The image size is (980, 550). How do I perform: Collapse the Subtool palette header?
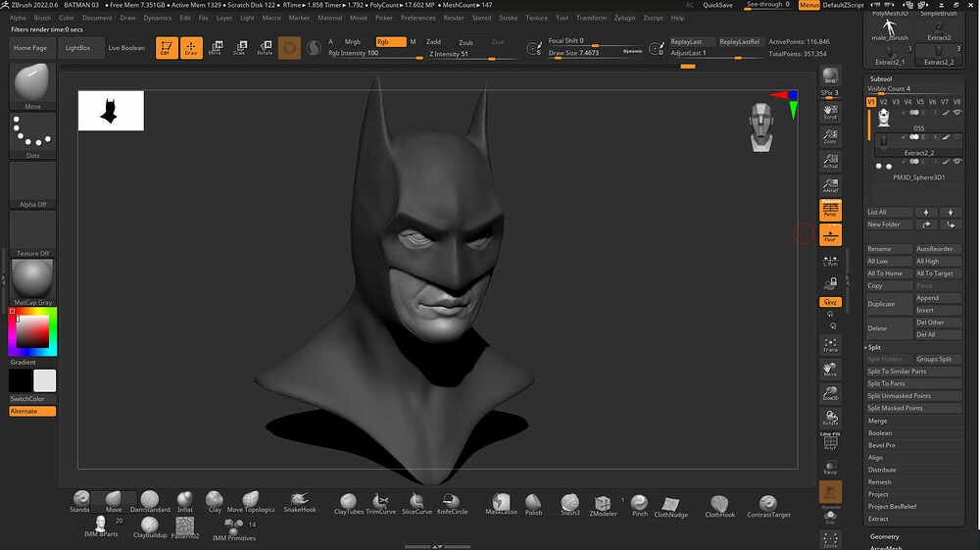tap(881, 78)
